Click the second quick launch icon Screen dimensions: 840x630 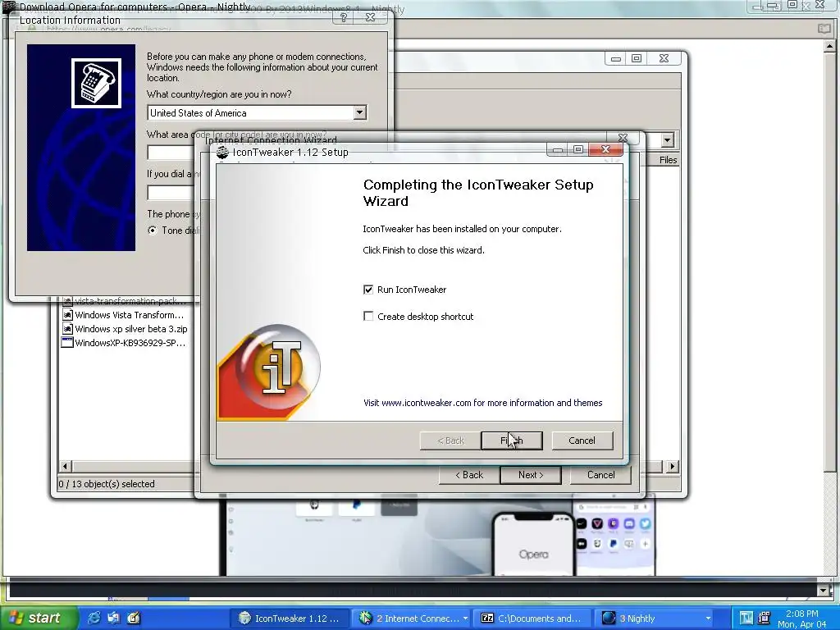coord(113,618)
